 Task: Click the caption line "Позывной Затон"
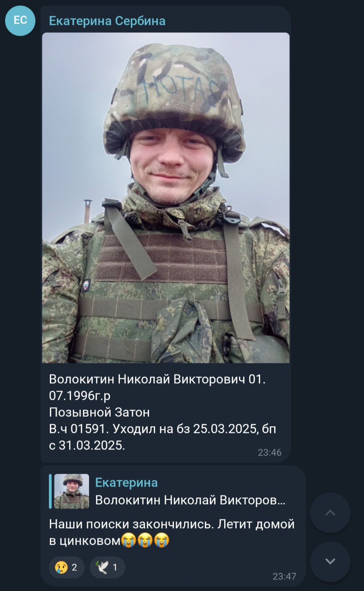click(99, 412)
